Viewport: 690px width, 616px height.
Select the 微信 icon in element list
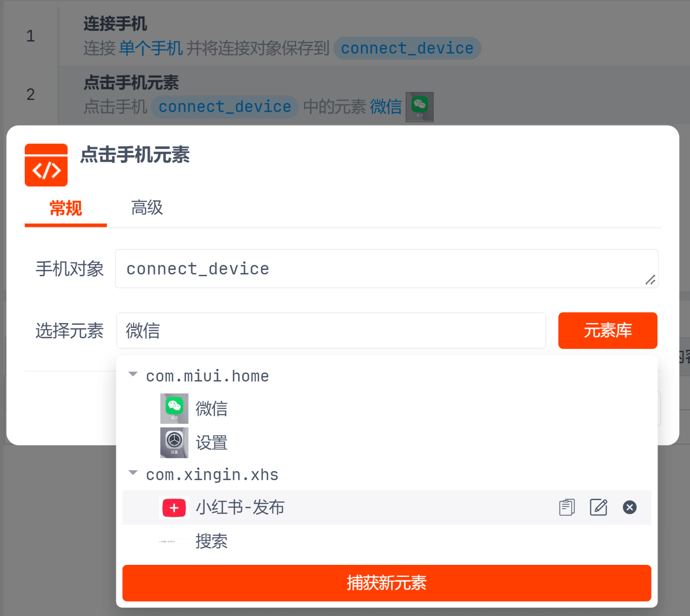point(174,408)
